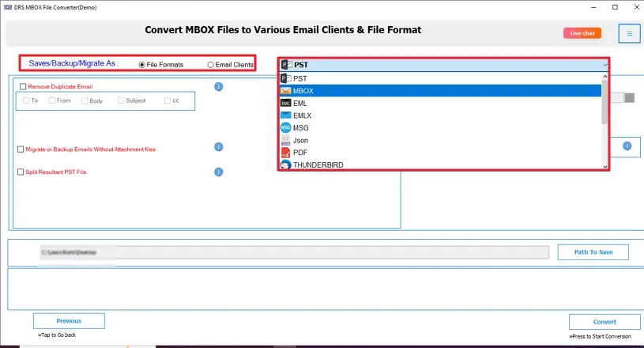Choose EML from the format list
The height and width of the screenshot is (348, 644).
(441, 103)
